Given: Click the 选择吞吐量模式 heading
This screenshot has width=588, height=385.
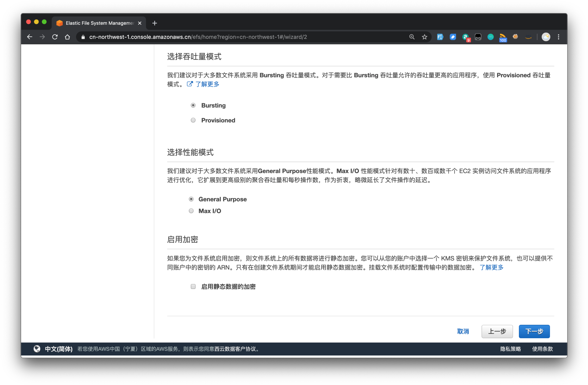Looking at the screenshot, I should [x=194, y=56].
